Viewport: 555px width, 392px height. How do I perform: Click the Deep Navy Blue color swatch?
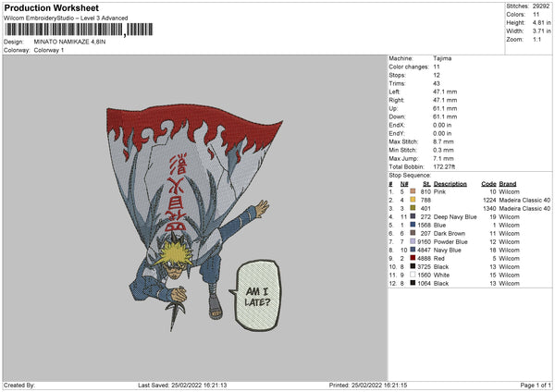click(413, 216)
